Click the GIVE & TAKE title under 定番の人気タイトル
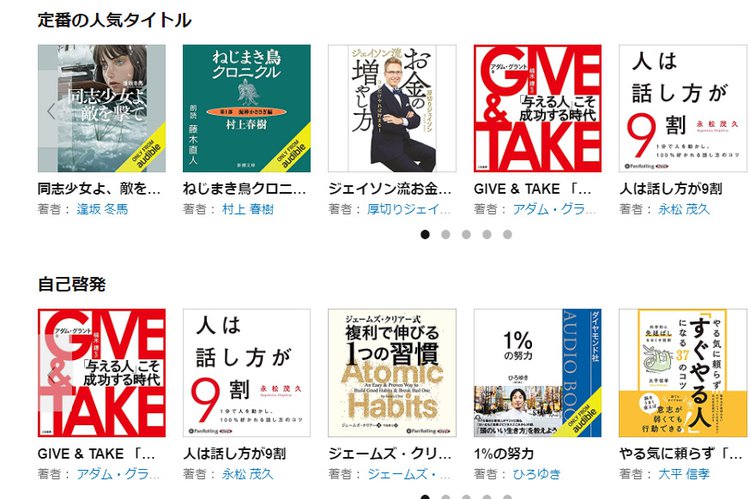The width and height of the screenshot is (750, 499). click(532, 189)
